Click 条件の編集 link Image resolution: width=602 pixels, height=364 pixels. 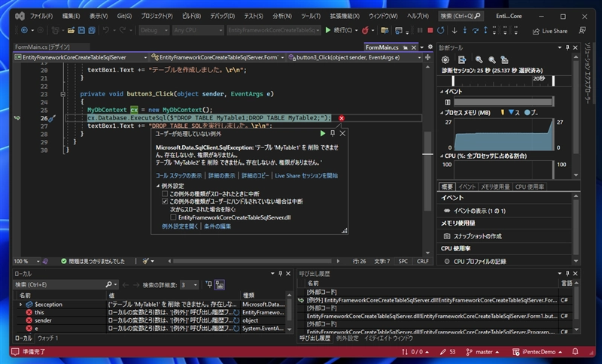pyautogui.click(x=217, y=226)
